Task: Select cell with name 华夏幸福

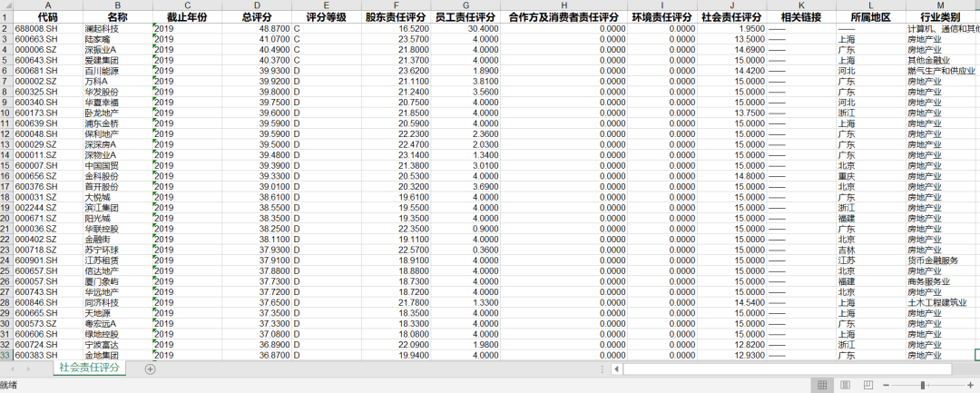Action: (117, 103)
